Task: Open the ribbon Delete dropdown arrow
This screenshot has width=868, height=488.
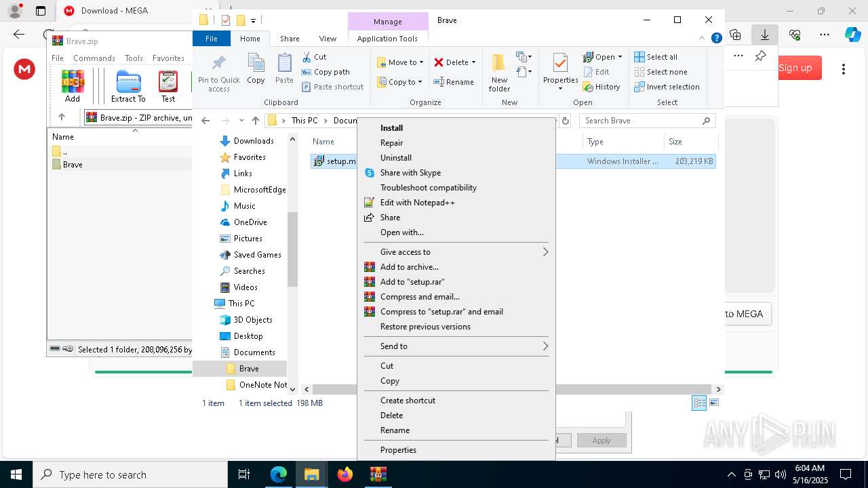Action: [473, 62]
